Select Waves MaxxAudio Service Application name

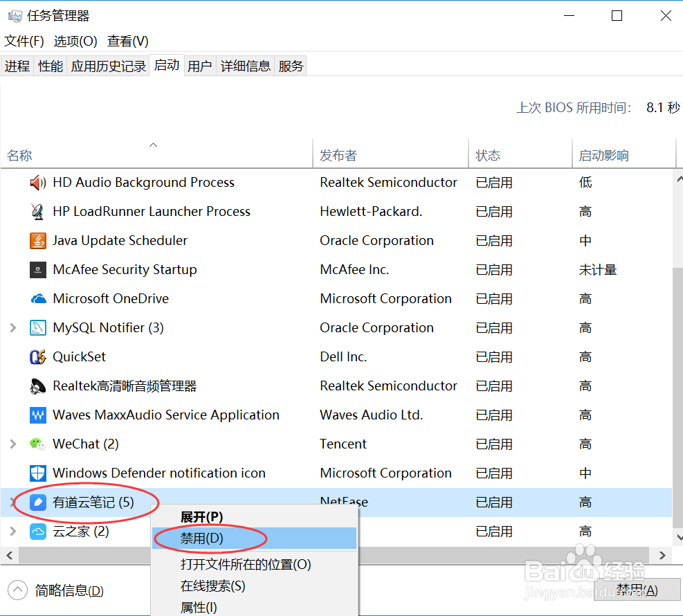click(x=166, y=415)
